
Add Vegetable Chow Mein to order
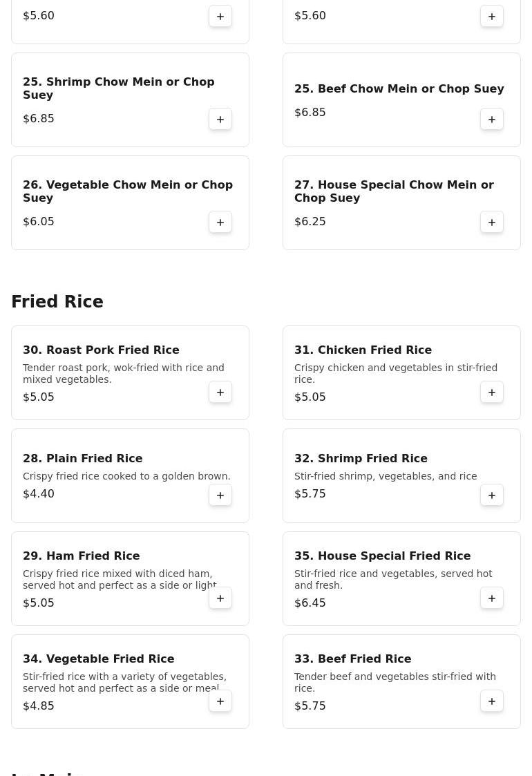[220, 223]
